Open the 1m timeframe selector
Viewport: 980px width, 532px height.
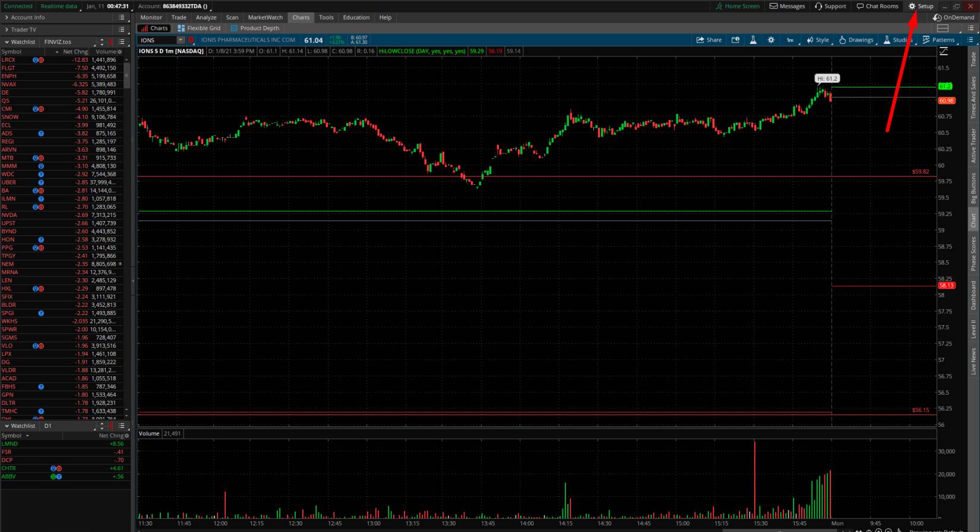[x=790, y=40]
